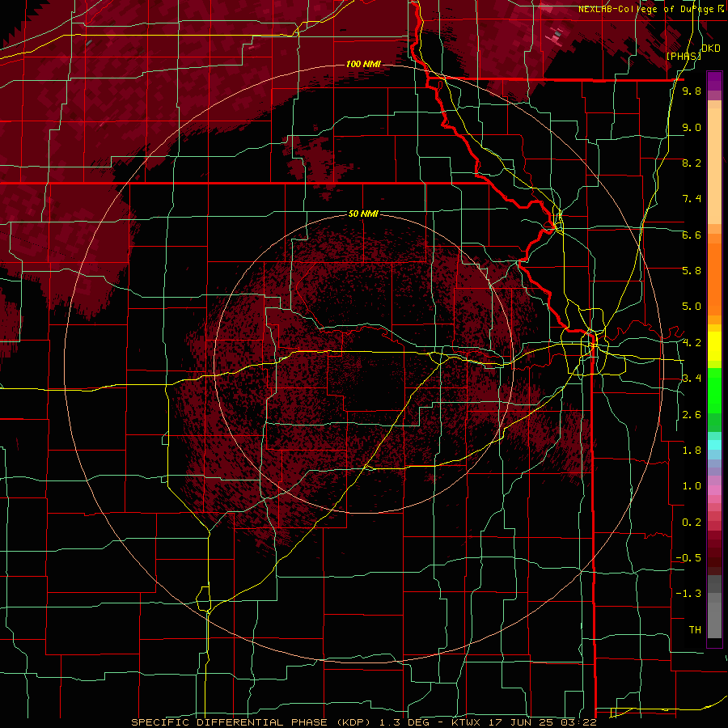Screen dimensions: 728x728
Task: Click the "TH" label at the scale bottom
Action: (695, 630)
